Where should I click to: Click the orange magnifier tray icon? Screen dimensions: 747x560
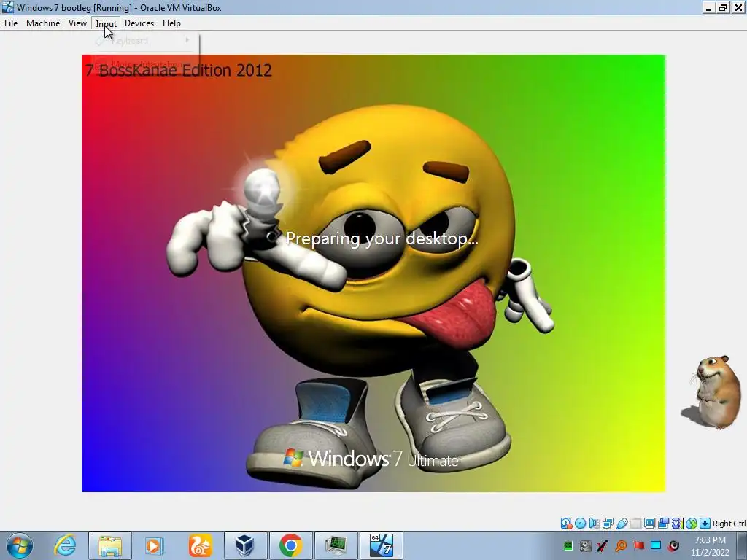click(621, 545)
